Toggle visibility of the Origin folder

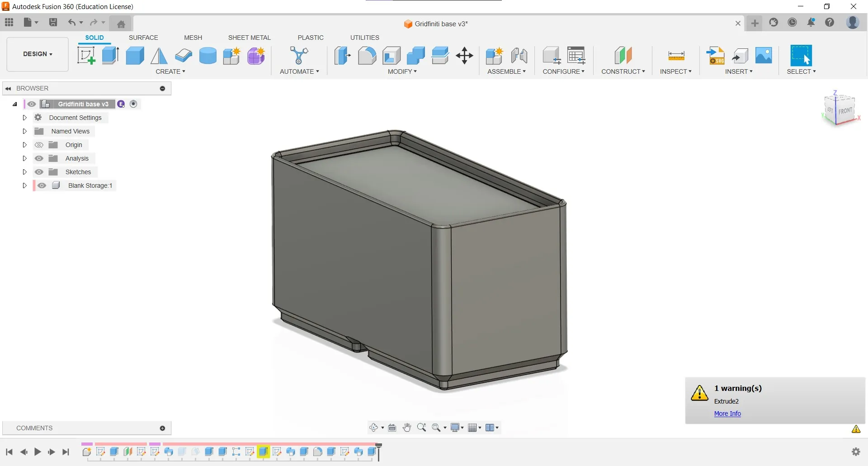point(39,145)
